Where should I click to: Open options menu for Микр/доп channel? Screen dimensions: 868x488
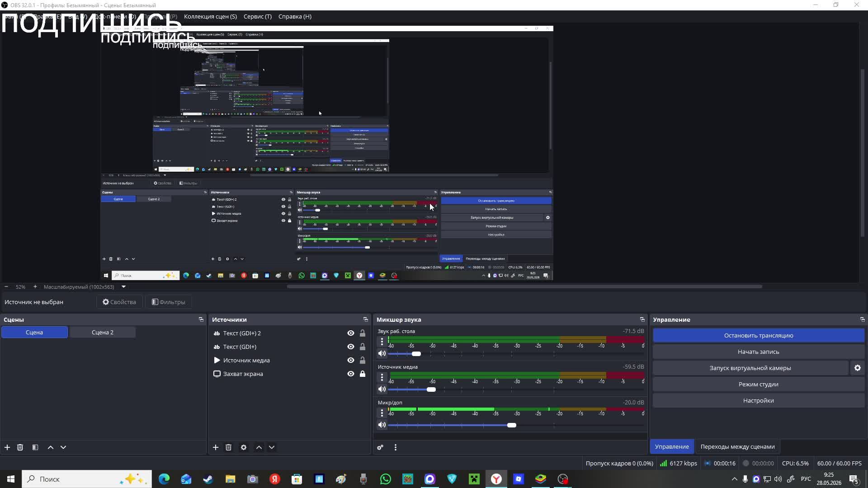point(382,413)
